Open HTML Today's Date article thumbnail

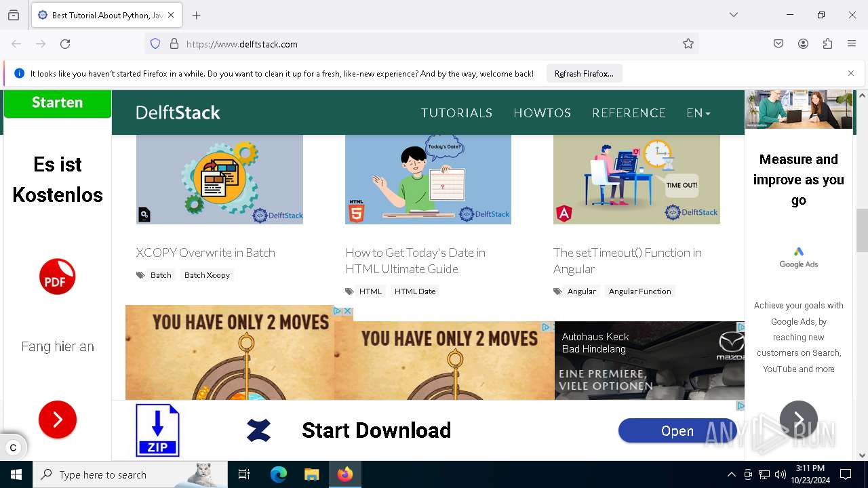coord(428,180)
